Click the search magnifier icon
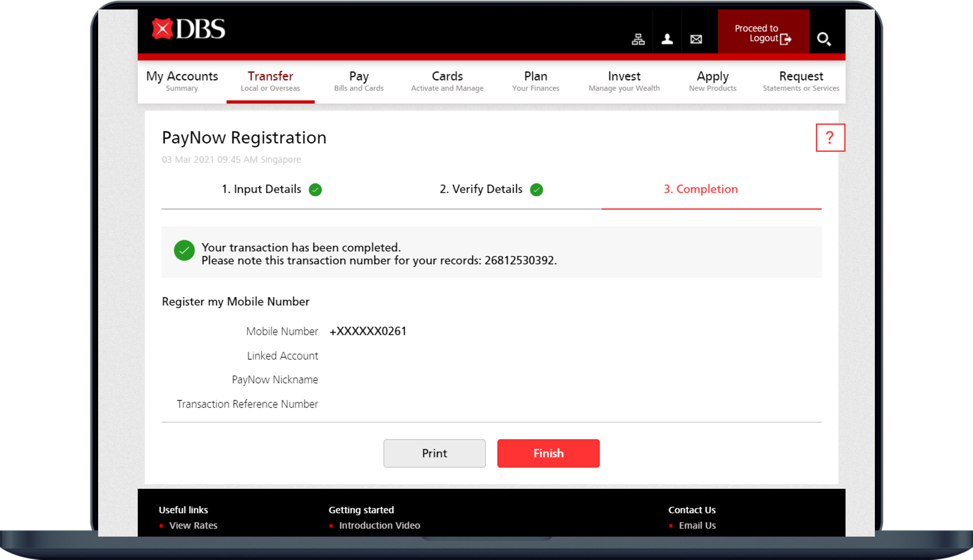The image size is (973, 560). tap(824, 39)
